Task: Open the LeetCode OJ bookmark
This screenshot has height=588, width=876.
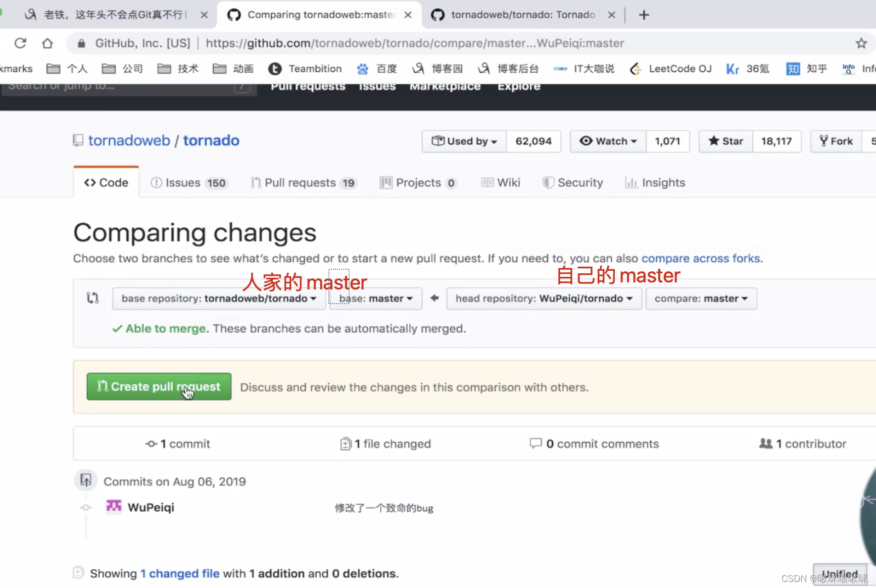Action: point(671,69)
